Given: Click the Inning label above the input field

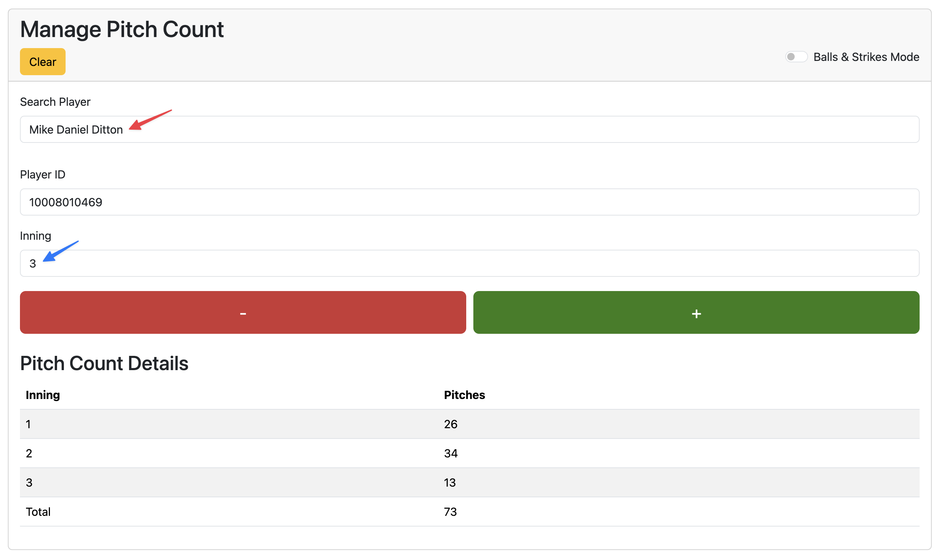Looking at the screenshot, I should coord(36,236).
